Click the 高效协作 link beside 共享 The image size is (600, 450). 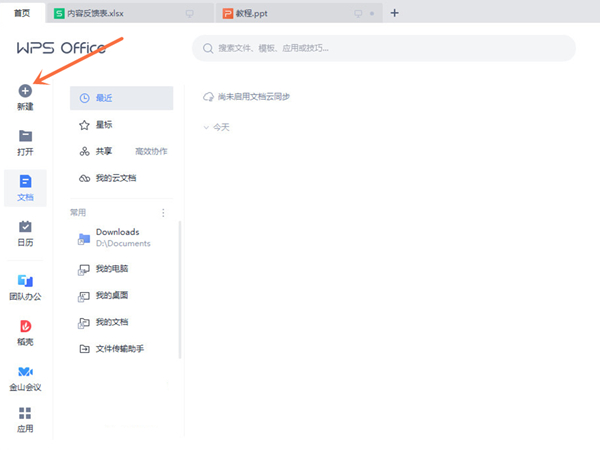(151, 151)
